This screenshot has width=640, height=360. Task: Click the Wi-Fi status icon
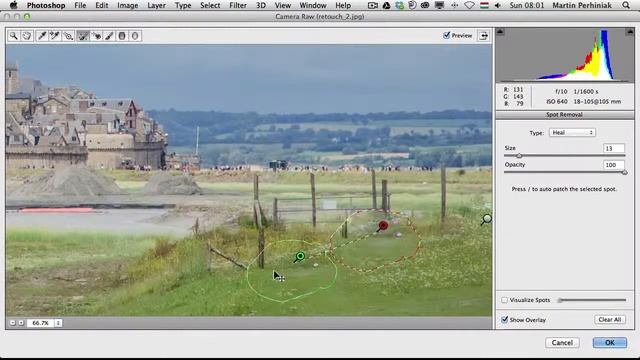pyautogui.click(x=469, y=5)
